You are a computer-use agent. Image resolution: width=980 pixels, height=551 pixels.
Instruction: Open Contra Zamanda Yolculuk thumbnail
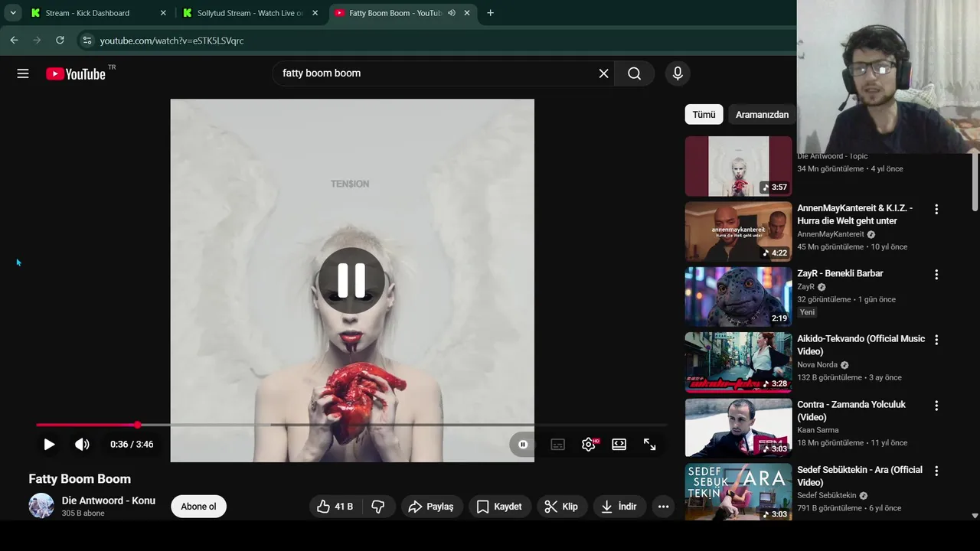coord(738,428)
